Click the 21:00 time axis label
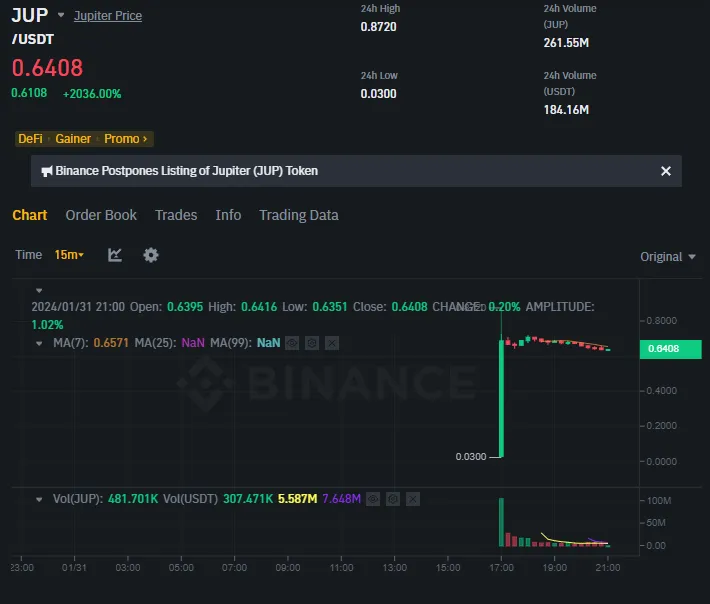The height and width of the screenshot is (604, 710). click(608, 568)
